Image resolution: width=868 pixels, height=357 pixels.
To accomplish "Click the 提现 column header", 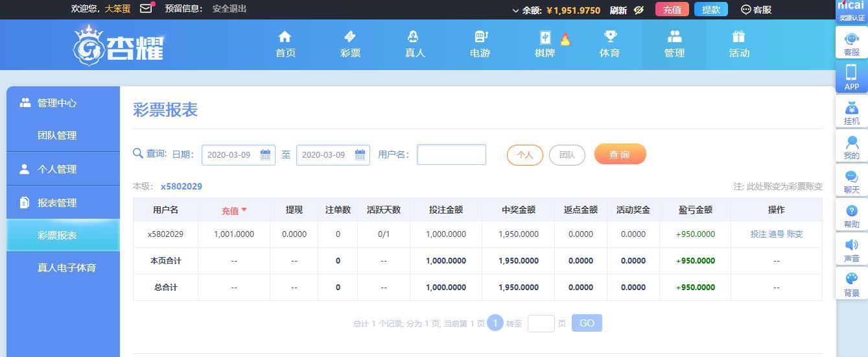I will pos(294,210).
